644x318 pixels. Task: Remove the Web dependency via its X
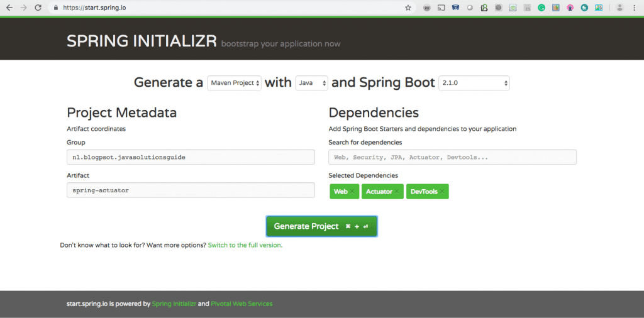[x=352, y=192]
